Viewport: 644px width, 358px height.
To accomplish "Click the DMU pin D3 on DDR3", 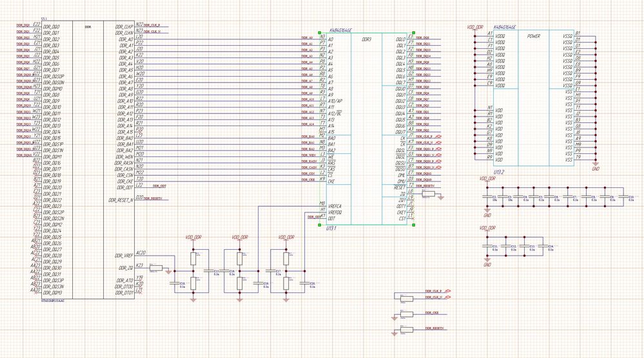I will point(411,179).
